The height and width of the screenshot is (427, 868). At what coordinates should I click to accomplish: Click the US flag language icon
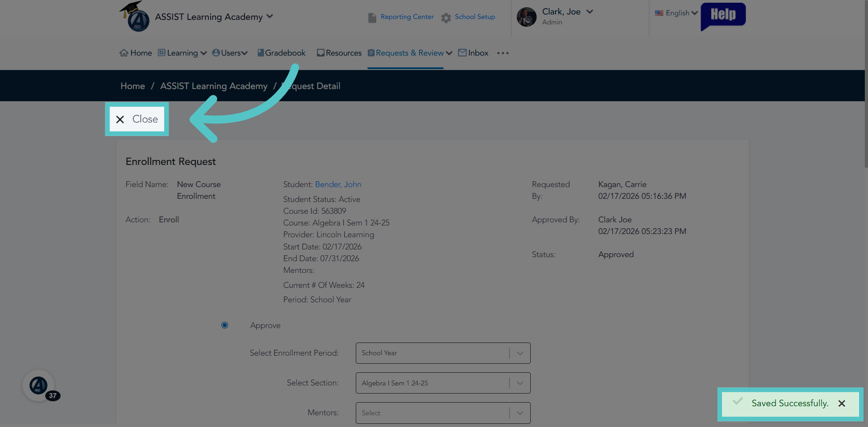[x=659, y=13]
